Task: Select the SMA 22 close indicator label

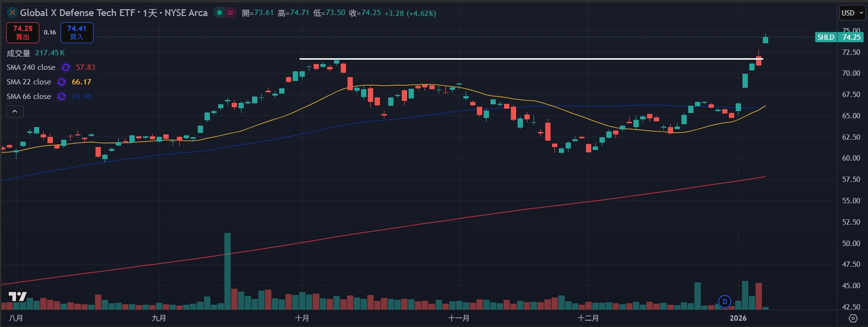Action: tap(29, 82)
